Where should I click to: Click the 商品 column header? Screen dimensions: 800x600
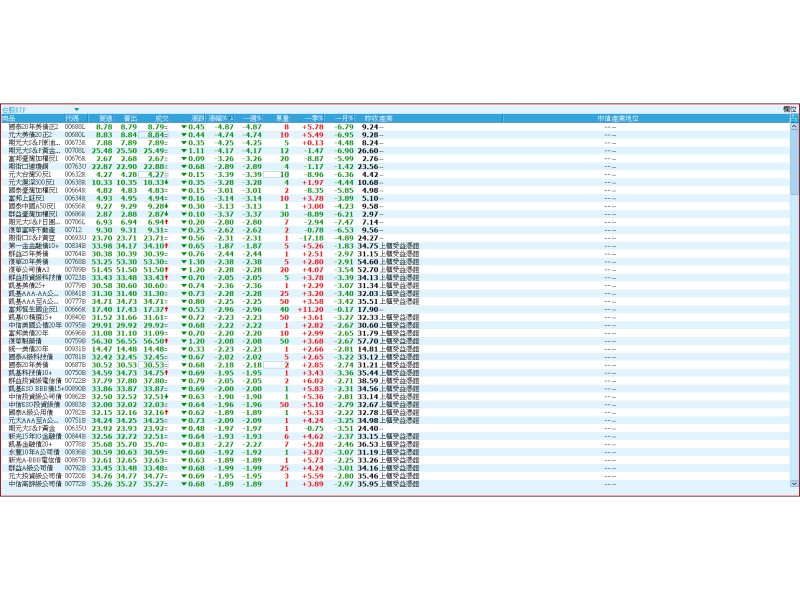[x=10, y=118]
